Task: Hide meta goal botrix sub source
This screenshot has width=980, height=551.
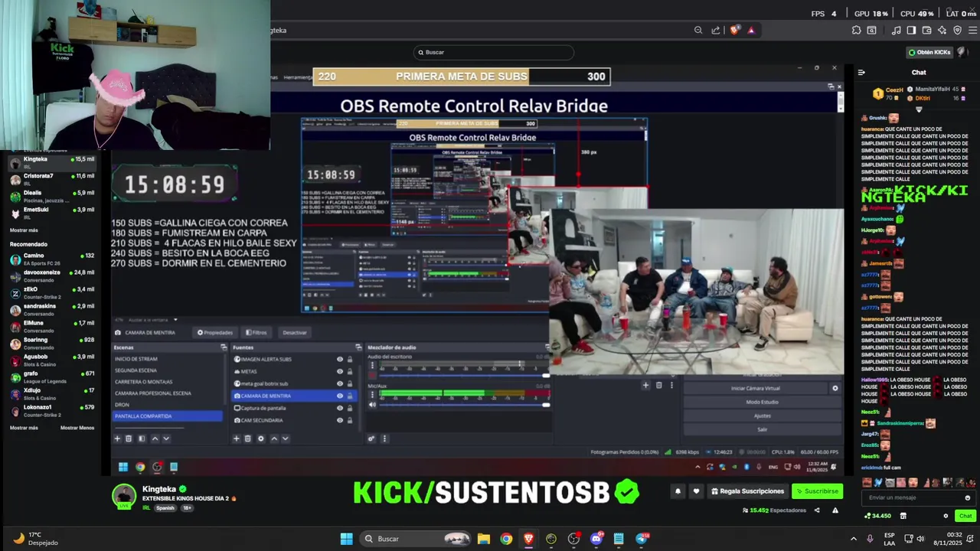Action: coord(340,383)
